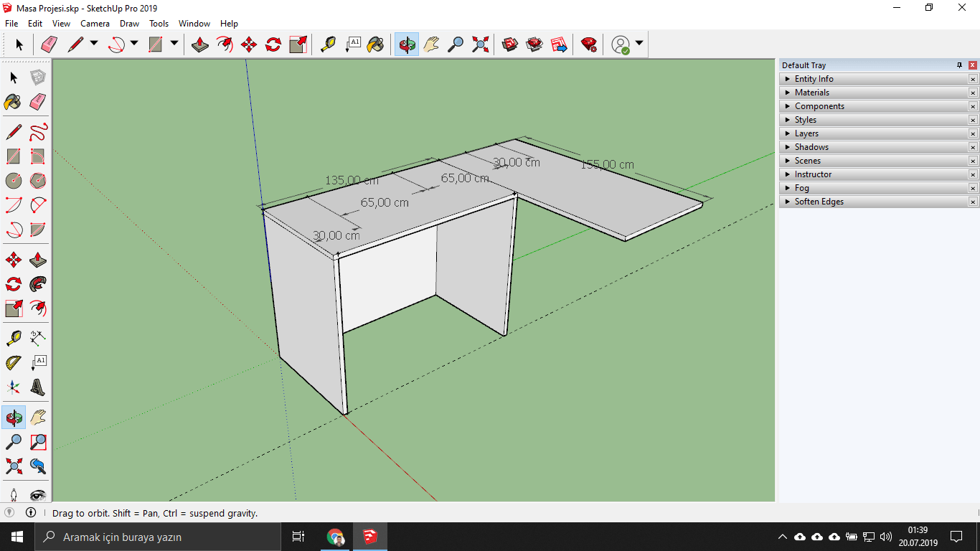Pick the Polygon drawing tool
This screenshot has width=980, height=551.
(38, 181)
